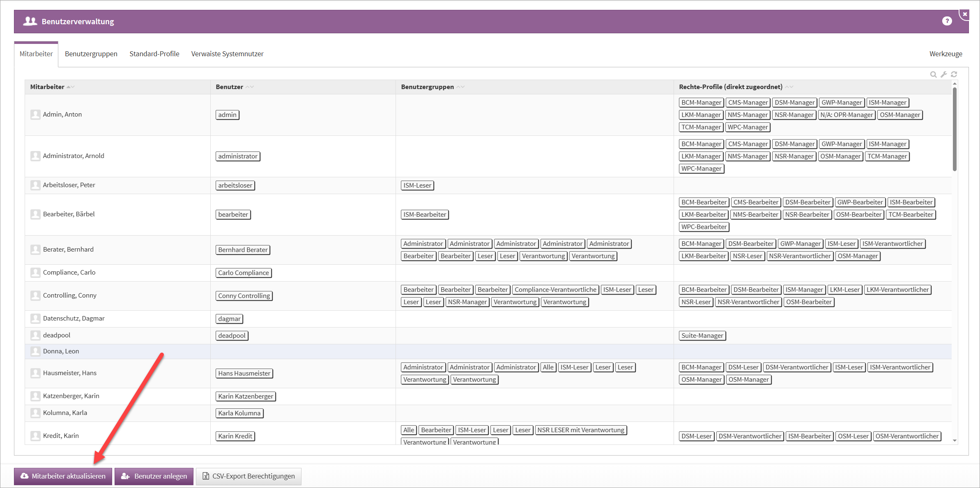The height and width of the screenshot is (488, 980).
Task: Sort by the Benutzergruppen column header
Action: click(x=427, y=87)
